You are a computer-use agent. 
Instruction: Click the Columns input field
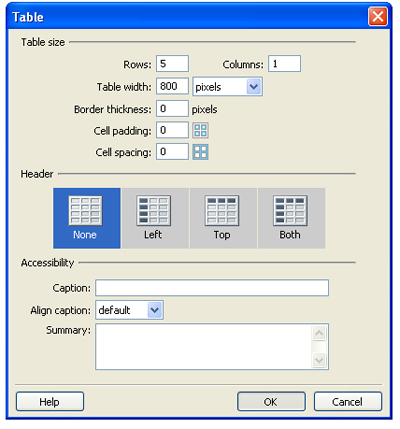point(284,64)
